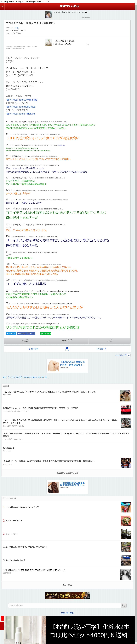Click the comment text ココイチの嫌われ方は異常
The height and width of the screenshot is (644, 137).
point(26,284)
